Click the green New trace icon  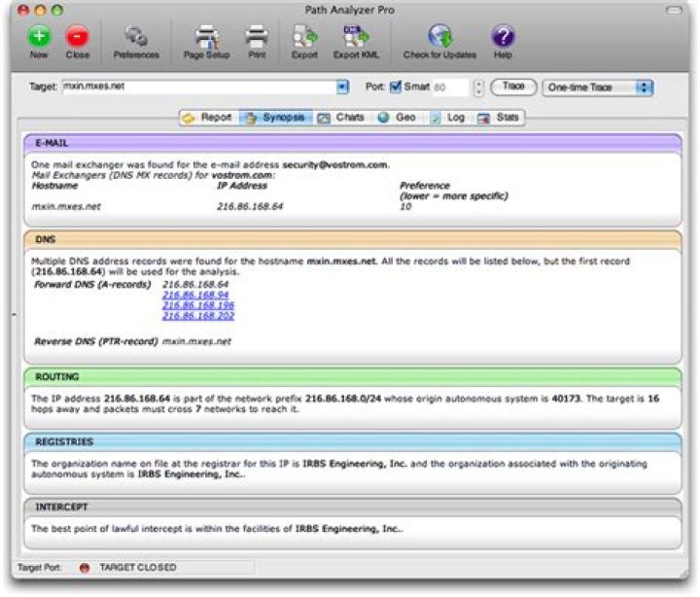pos(39,37)
